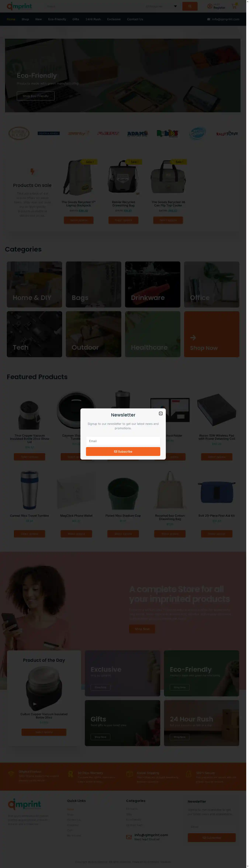The width and height of the screenshot is (249, 868).
Task: Open the Contact Us menu item
Action: pos(135,19)
